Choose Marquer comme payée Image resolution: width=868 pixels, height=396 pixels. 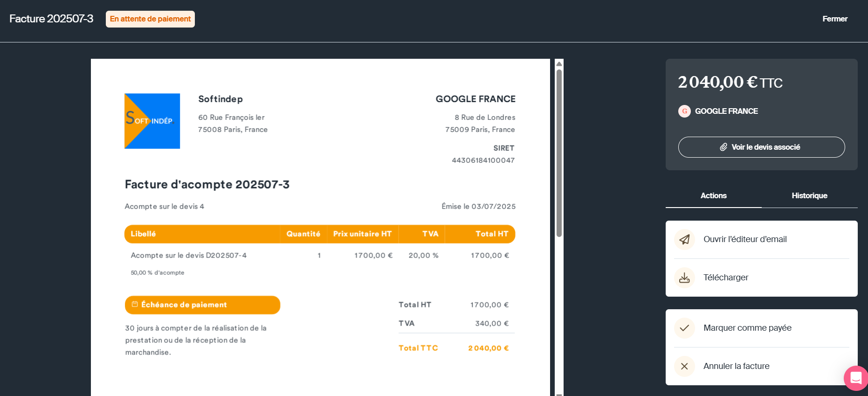coord(747,328)
